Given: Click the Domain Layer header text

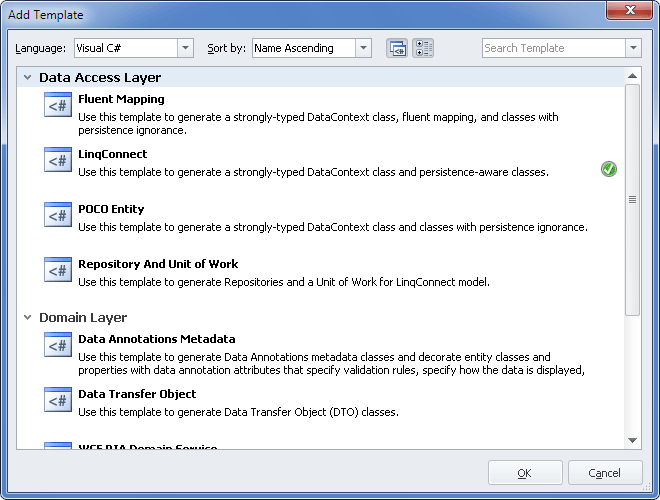Looking at the screenshot, I should 83,318.
